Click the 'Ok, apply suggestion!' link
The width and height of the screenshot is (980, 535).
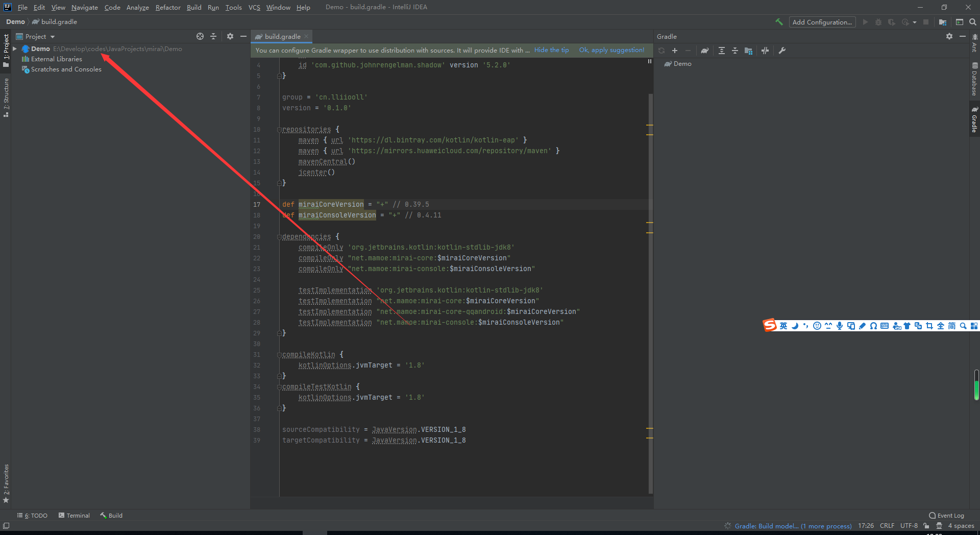pyautogui.click(x=611, y=50)
